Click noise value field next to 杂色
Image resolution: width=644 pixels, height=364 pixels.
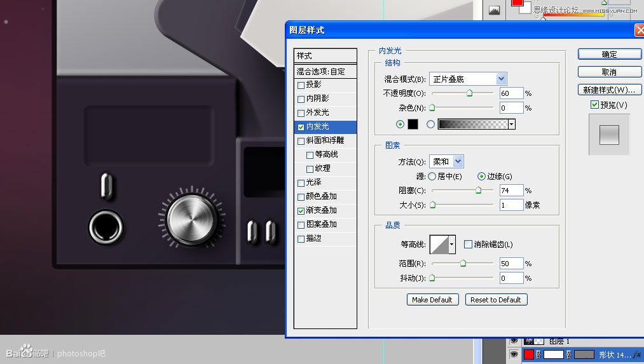click(x=511, y=108)
